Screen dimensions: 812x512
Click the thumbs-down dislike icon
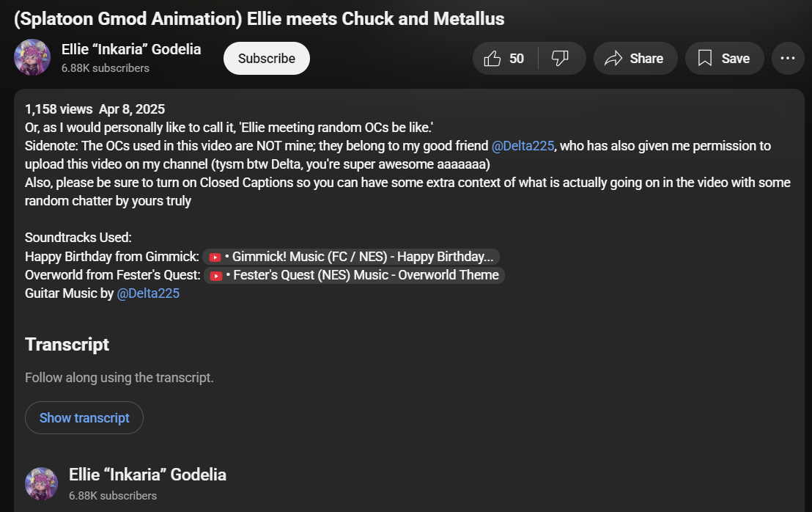point(560,59)
